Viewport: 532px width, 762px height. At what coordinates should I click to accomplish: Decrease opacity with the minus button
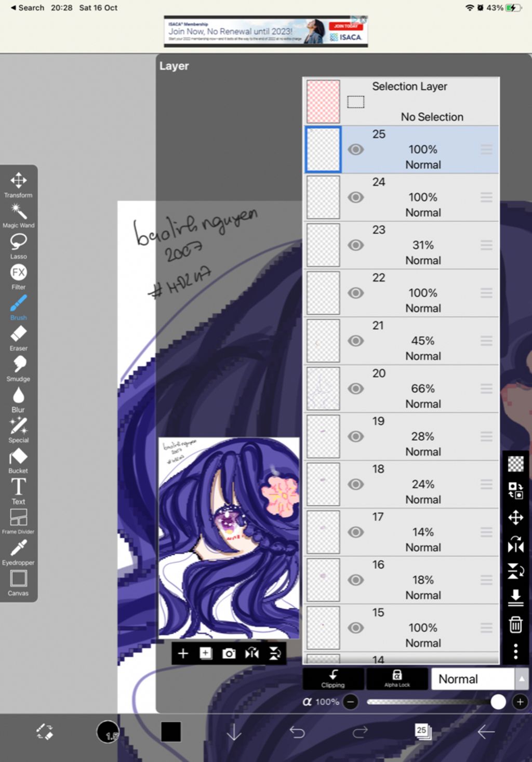tap(351, 702)
